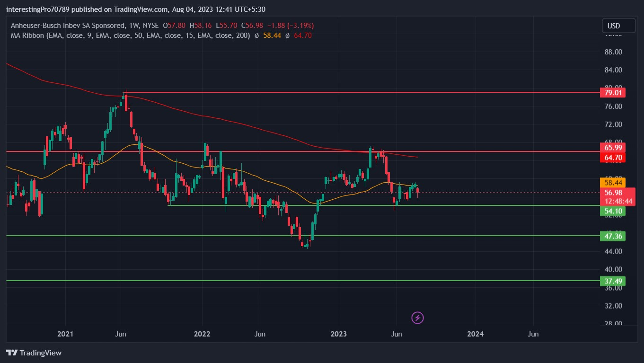Click the 44.00 price axis label

click(613, 251)
